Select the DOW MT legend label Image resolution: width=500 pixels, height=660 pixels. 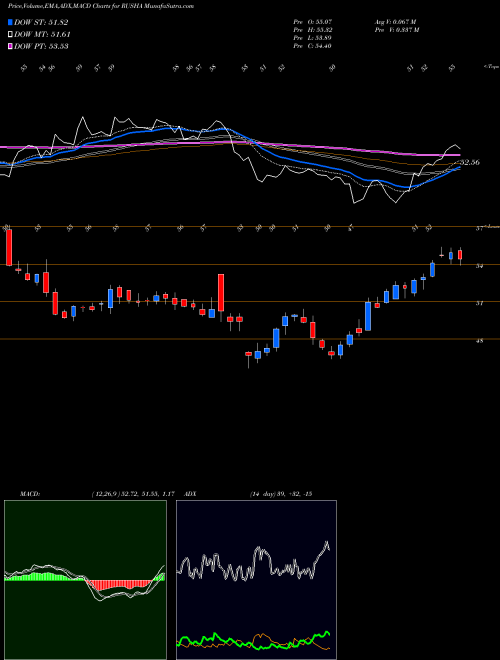(42, 35)
